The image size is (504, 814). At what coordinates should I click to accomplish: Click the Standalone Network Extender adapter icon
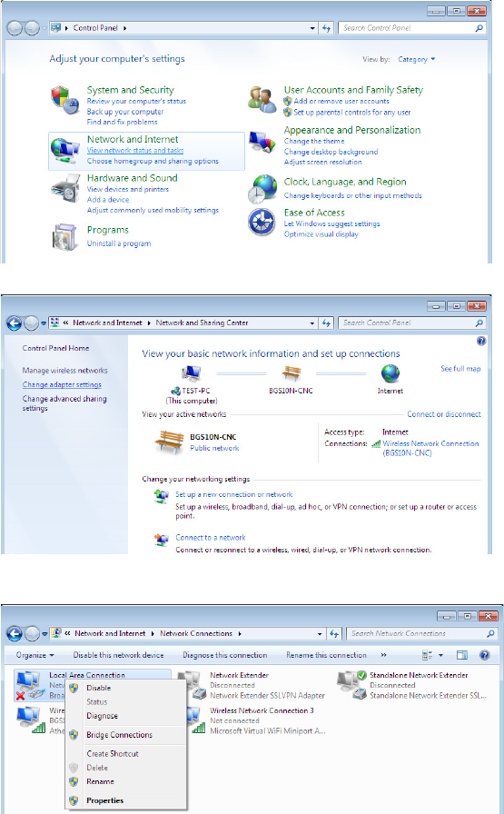pyautogui.click(x=352, y=685)
